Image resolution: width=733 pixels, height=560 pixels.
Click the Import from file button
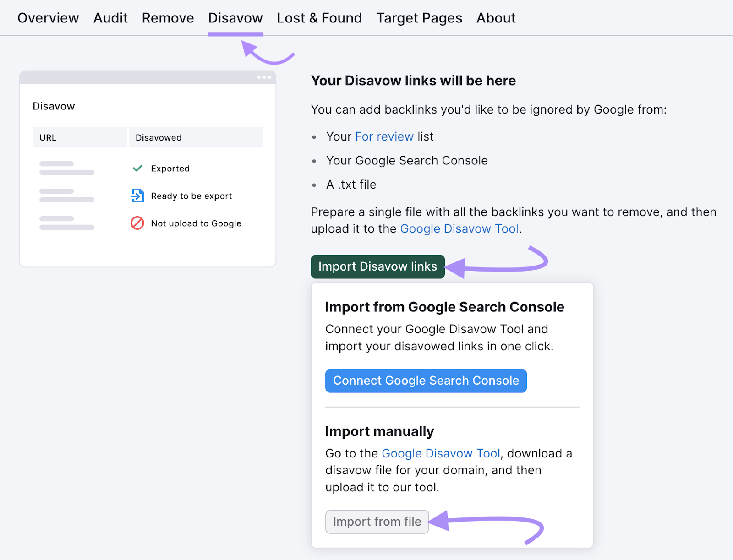[377, 522]
